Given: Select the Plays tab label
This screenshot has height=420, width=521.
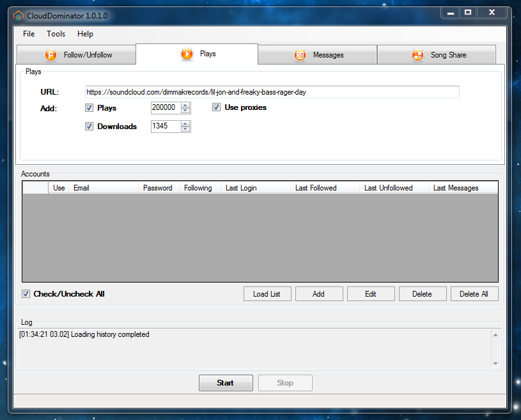Looking at the screenshot, I should point(208,54).
